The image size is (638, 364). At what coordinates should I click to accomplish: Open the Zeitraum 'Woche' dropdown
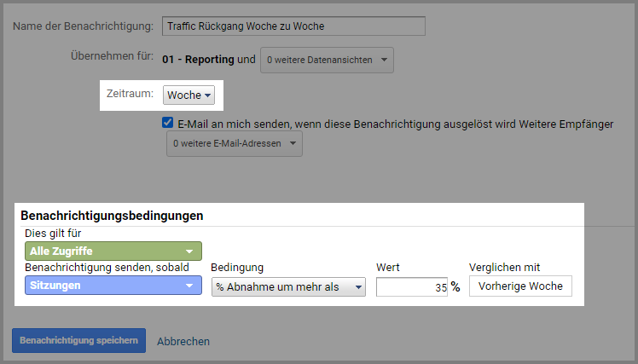point(188,95)
